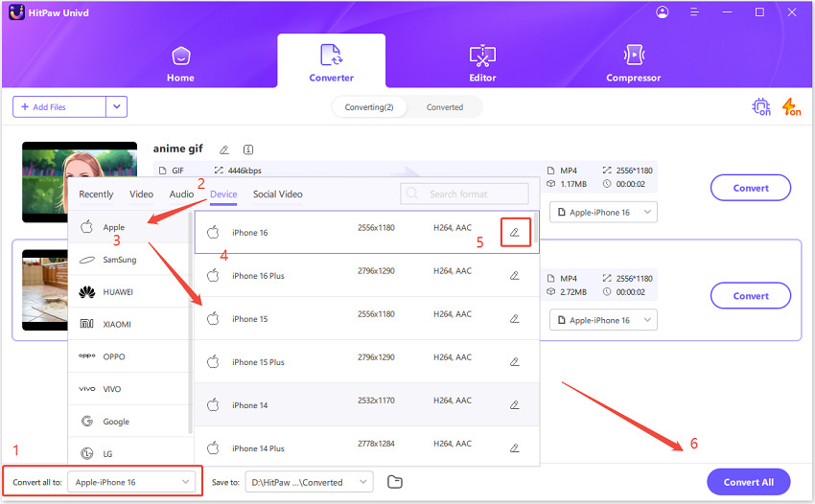Choose Apple in the device brand list
Image resolution: width=815 pixels, height=504 pixels.
[128, 227]
